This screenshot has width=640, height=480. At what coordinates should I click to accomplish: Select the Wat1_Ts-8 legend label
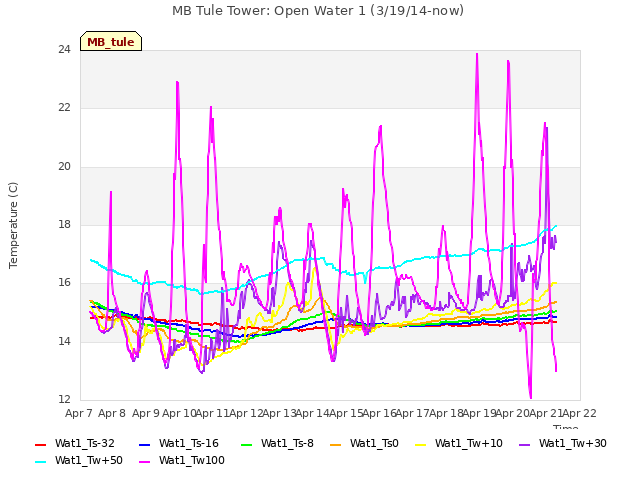pos(287,443)
